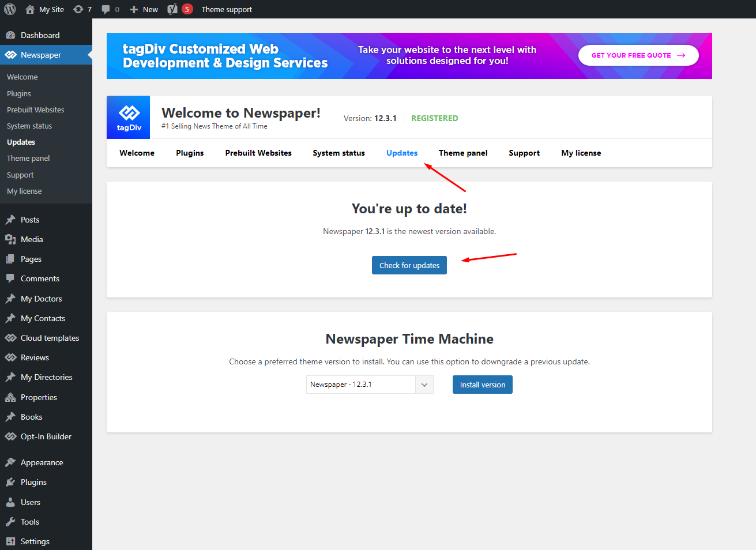Click the Properties buildings icon
The width and height of the screenshot is (756, 550).
(x=10, y=397)
